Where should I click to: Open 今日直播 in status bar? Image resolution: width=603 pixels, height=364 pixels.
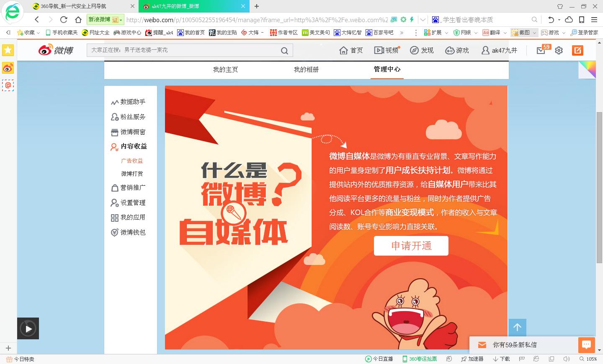(x=379, y=359)
